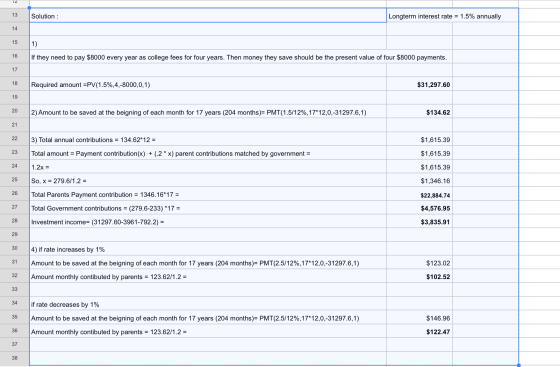Image resolution: width=560 pixels, height=367 pixels.
Task: Select the '4) if rate increases by 1%' cell
Action: pos(208,249)
